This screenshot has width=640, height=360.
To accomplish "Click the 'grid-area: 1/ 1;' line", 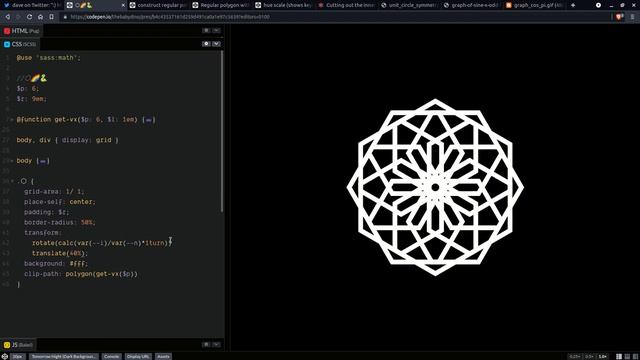I will (x=54, y=191).
